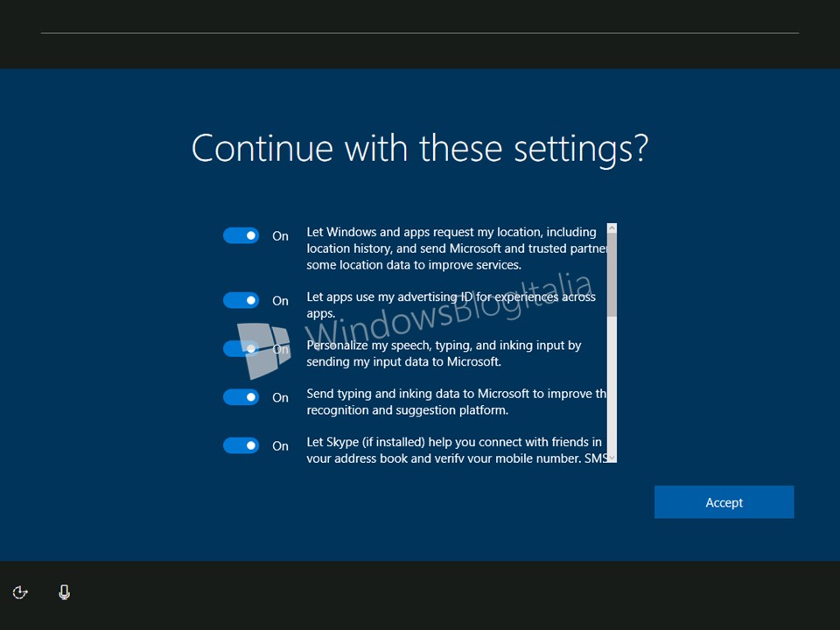
Task: Click the "Continue with these settings?" heading
Action: pyautogui.click(x=420, y=149)
